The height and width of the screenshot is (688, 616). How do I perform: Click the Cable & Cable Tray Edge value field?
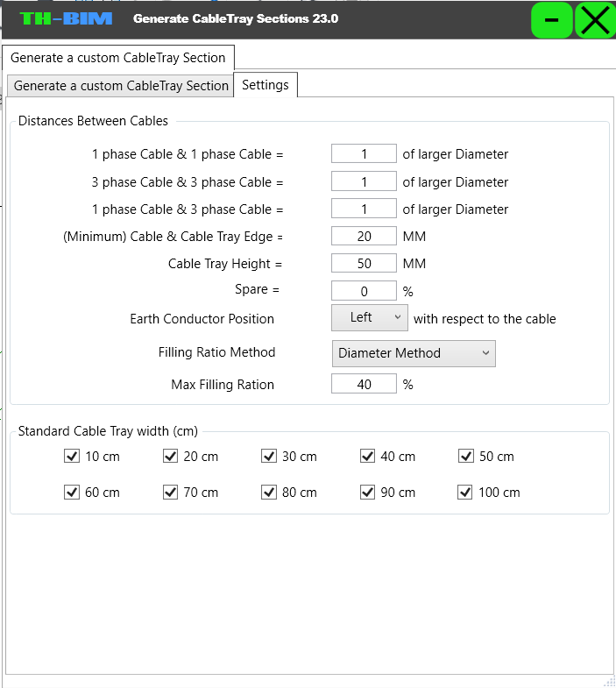click(x=364, y=236)
